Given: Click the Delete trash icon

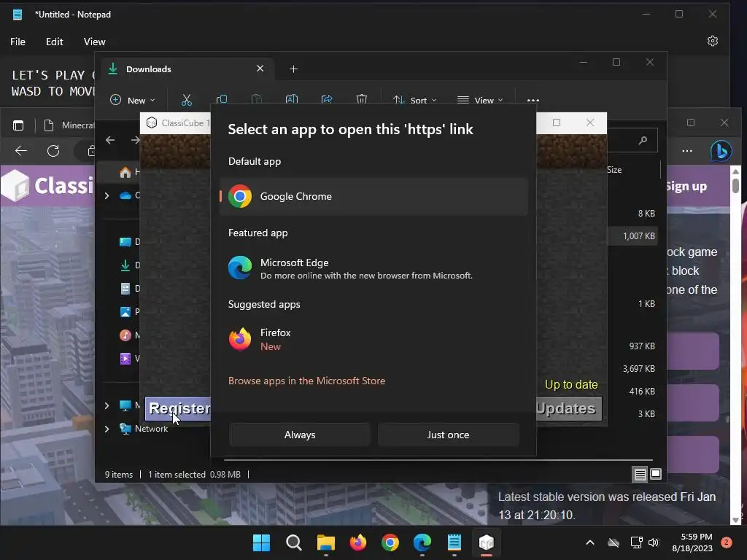Looking at the screenshot, I should pyautogui.click(x=362, y=100).
